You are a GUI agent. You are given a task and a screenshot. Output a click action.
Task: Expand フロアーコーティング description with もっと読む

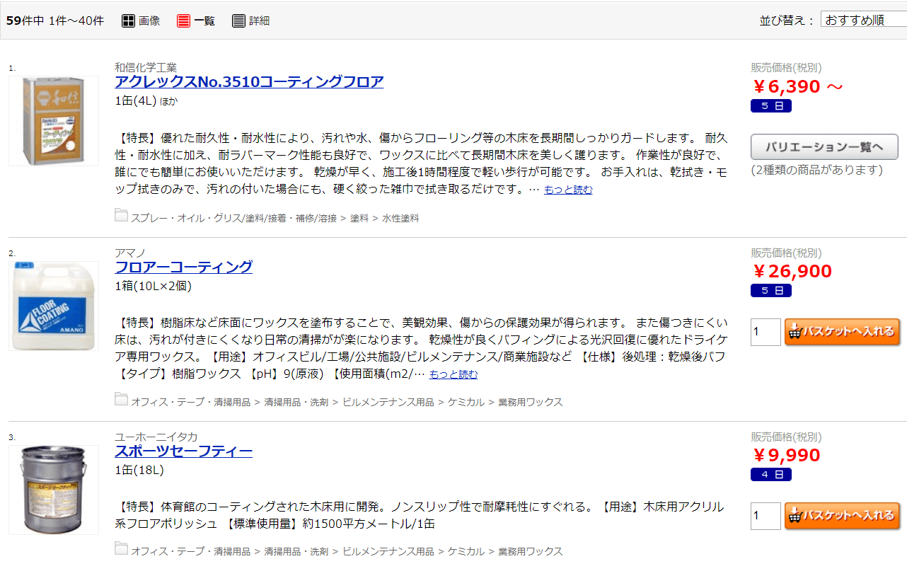(453, 374)
